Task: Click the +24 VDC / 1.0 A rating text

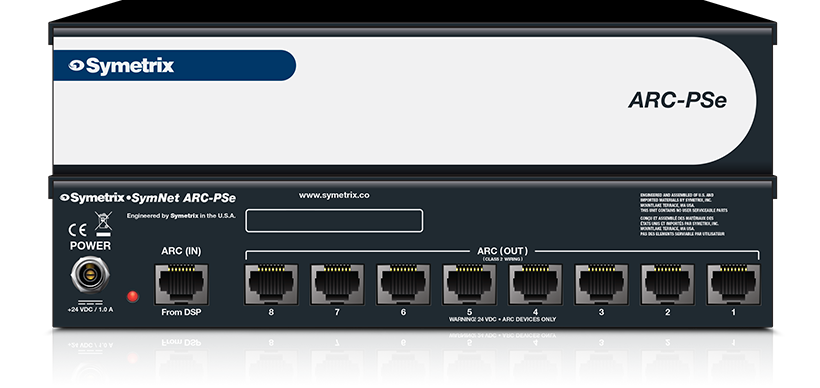Action: point(90,310)
